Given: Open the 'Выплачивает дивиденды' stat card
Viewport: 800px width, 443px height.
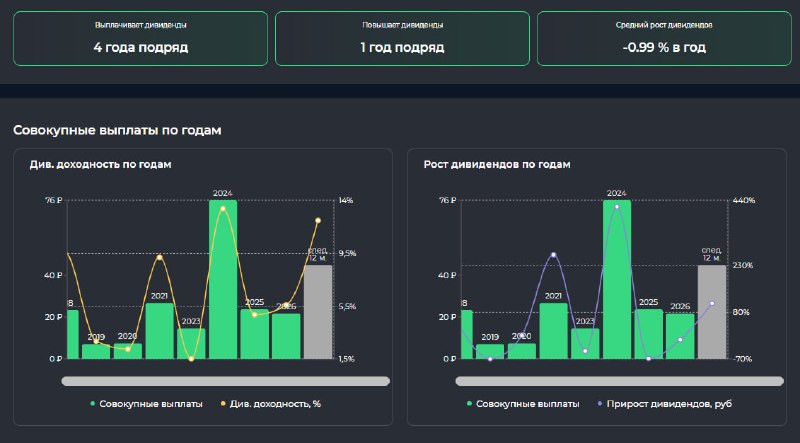Looking at the screenshot, I should pyautogui.click(x=140, y=38).
